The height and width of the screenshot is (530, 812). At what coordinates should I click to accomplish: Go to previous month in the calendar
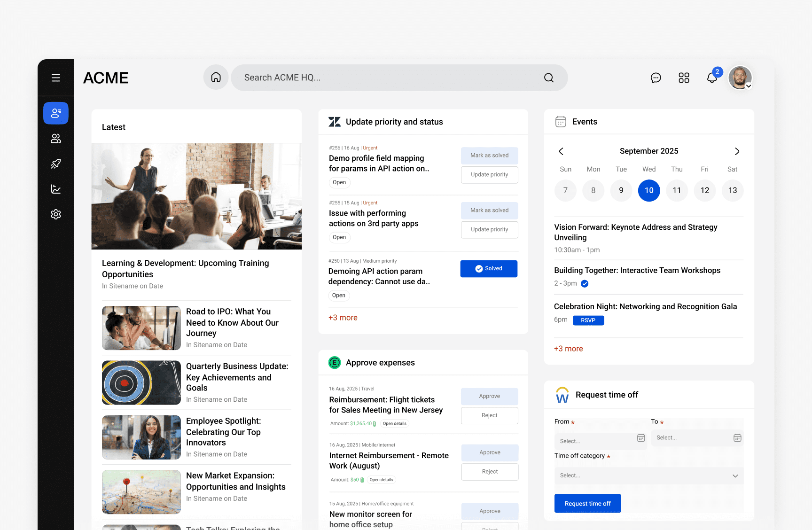coord(561,151)
